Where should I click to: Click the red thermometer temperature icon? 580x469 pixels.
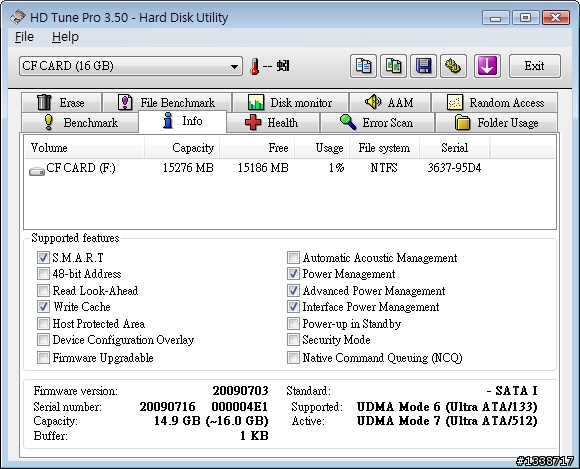click(x=254, y=67)
